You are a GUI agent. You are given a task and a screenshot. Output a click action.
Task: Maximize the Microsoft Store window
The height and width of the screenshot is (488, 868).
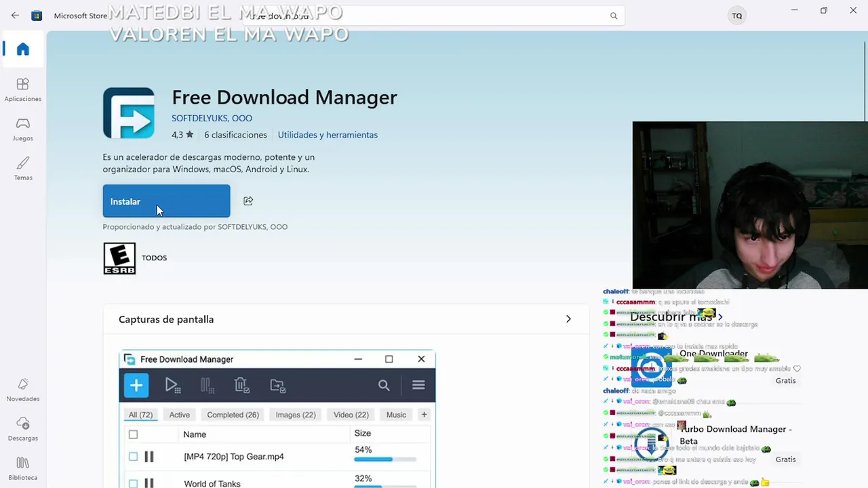click(823, 10)
